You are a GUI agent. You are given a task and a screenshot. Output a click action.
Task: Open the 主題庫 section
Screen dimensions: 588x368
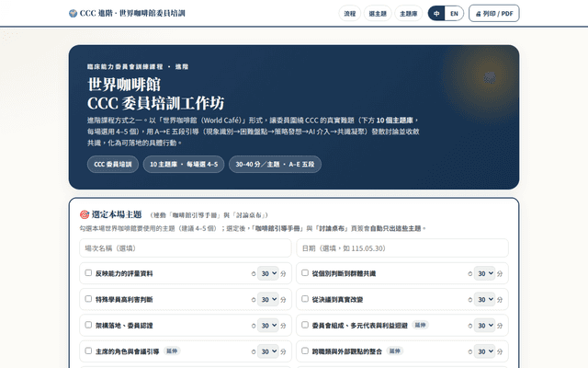click(x=408, y=14)
